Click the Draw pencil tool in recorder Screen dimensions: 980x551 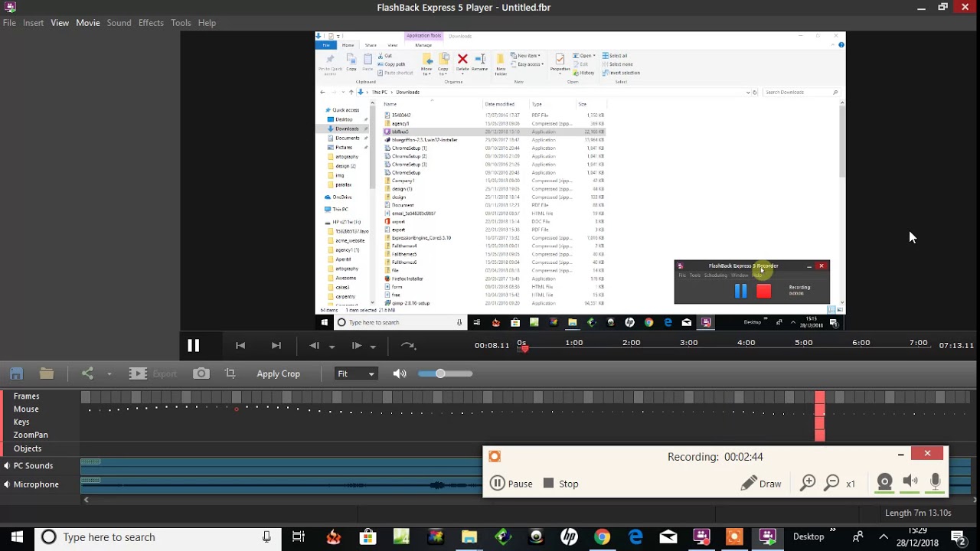(760, 484)
